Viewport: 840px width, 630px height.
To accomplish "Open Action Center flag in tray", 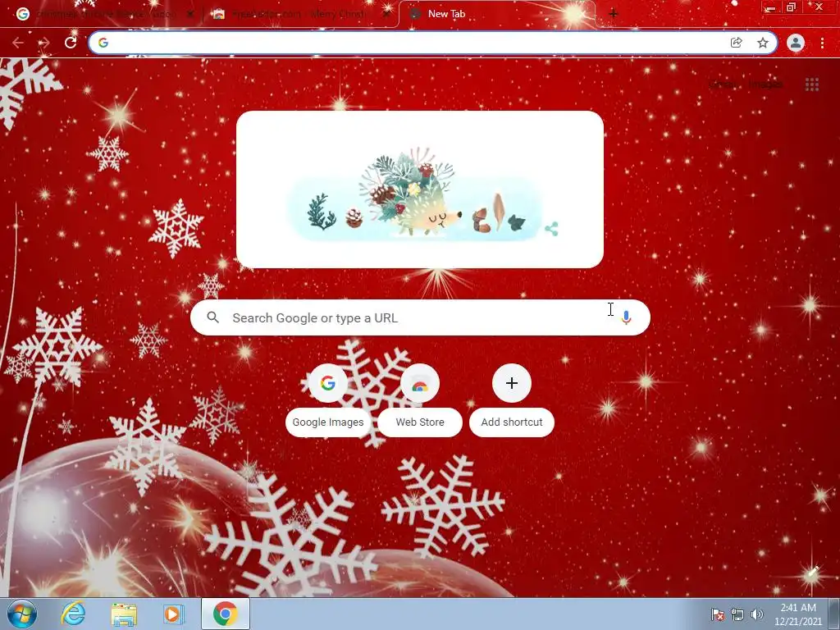I will pos(717,614).
